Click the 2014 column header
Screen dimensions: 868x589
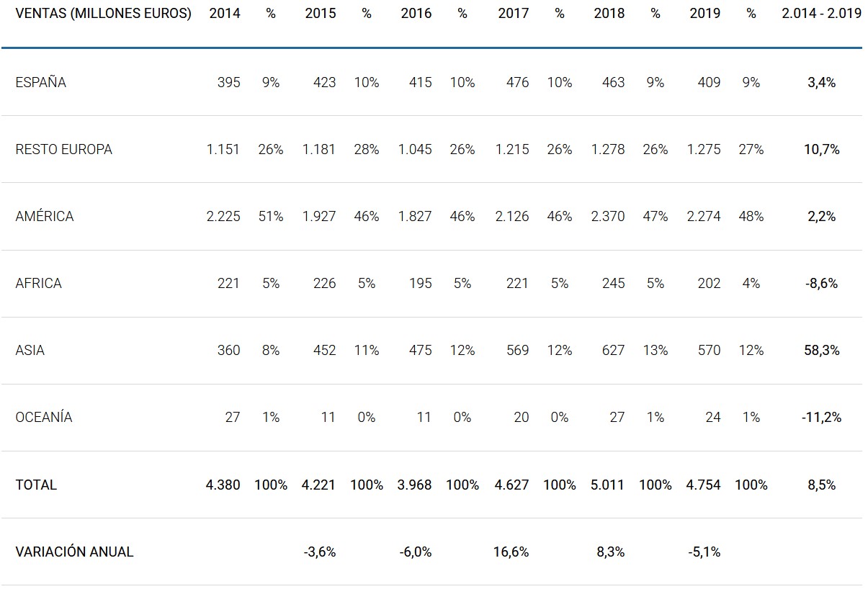pyautogui.click(x=225, y=14)
